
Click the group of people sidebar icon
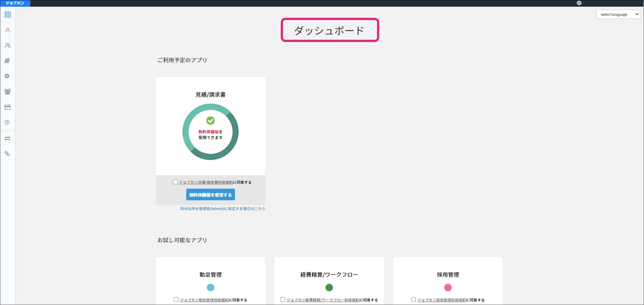(x=7, y=91)
